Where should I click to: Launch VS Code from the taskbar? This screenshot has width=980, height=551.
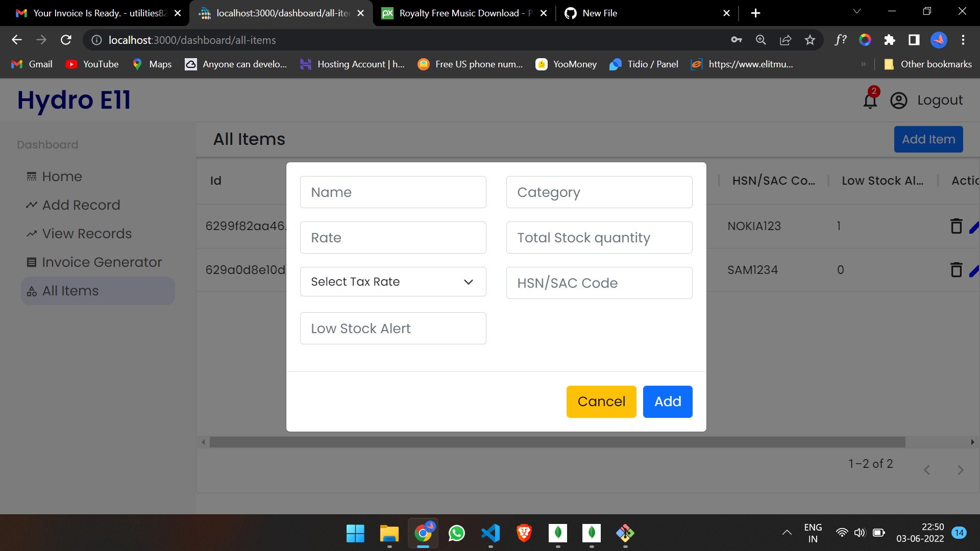(x=490, y=534)
